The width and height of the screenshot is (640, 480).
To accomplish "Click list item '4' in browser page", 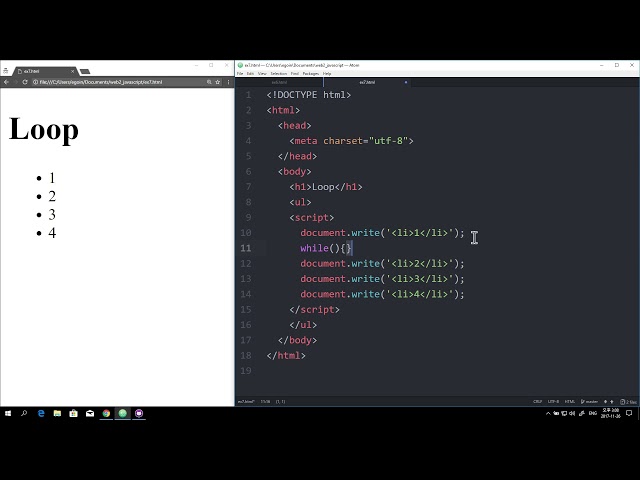I will (52, 233).
